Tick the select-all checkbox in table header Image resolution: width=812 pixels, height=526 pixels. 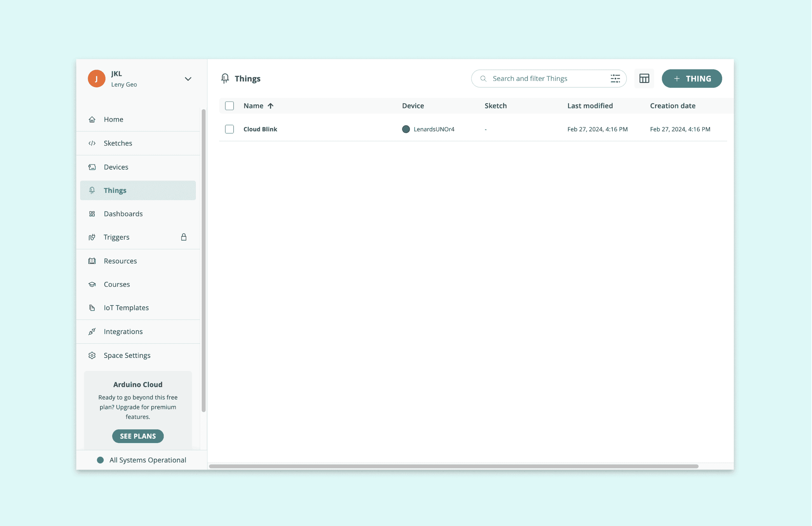tap(229, 106)
